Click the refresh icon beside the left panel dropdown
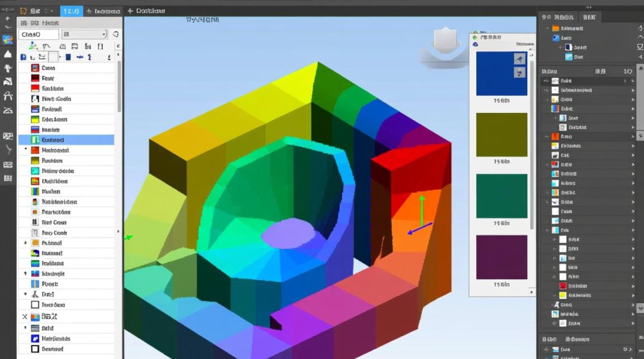644x359 pixels. coord(115,34)
